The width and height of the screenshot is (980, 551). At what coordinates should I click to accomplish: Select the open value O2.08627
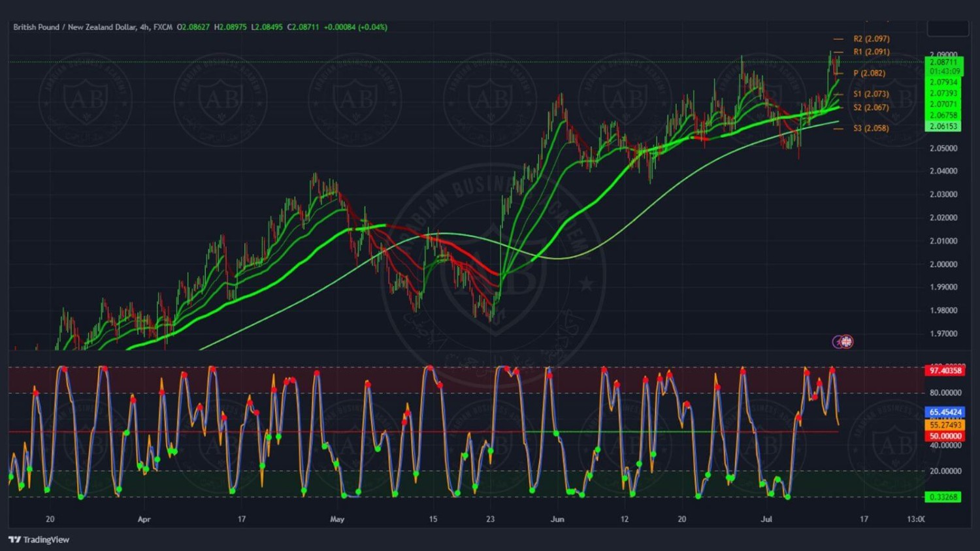[x=193, y=27]
